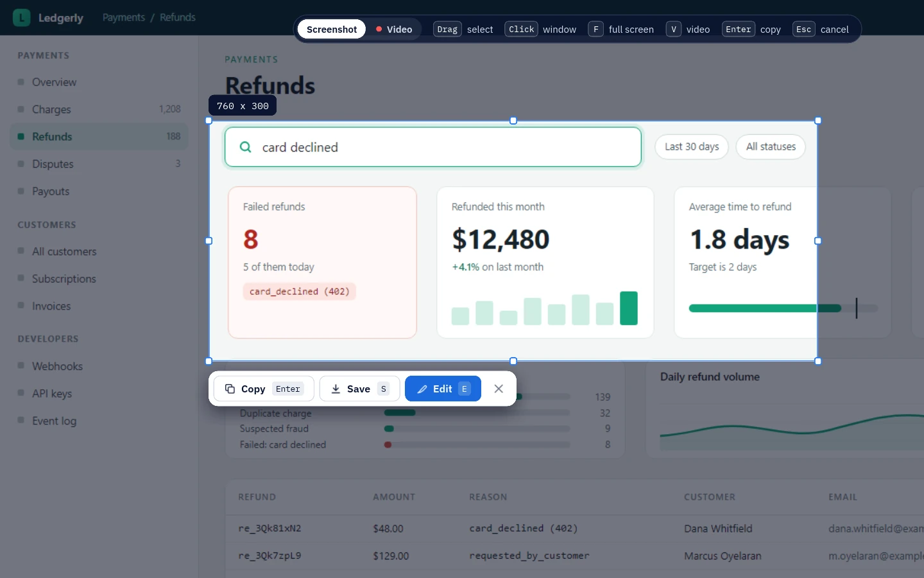Image resolution: width=924 pixels, height=578 pixels.
Task: Click the bottom-right selection corner handle
Action: 818,362
